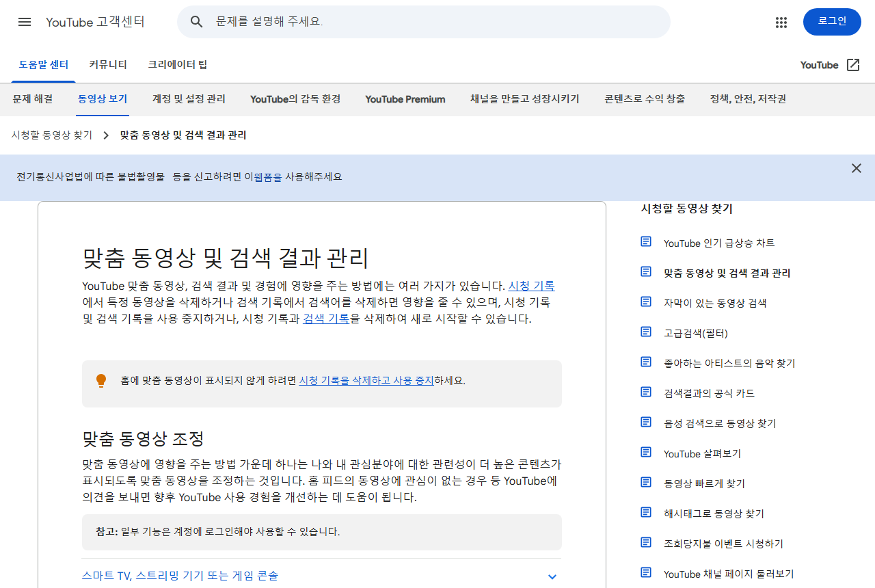Image resolution: width=875 pixels, height=588 pixels.
Task: Click article icon beside 음성 검색으로 동영상 찾기
Action: (646, 422)
